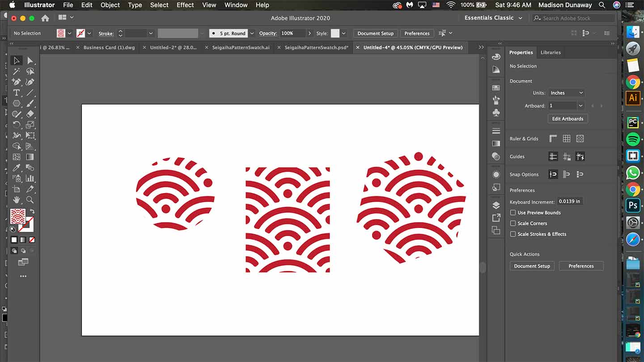Pick the Magic Wand tool

click(17, 72)
